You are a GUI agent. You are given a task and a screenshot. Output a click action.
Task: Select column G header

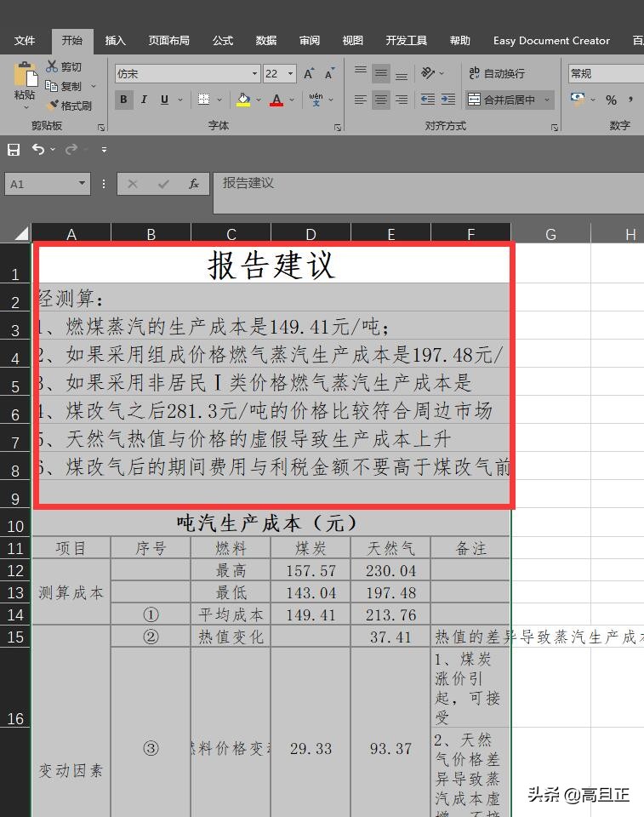coord(550,234)
